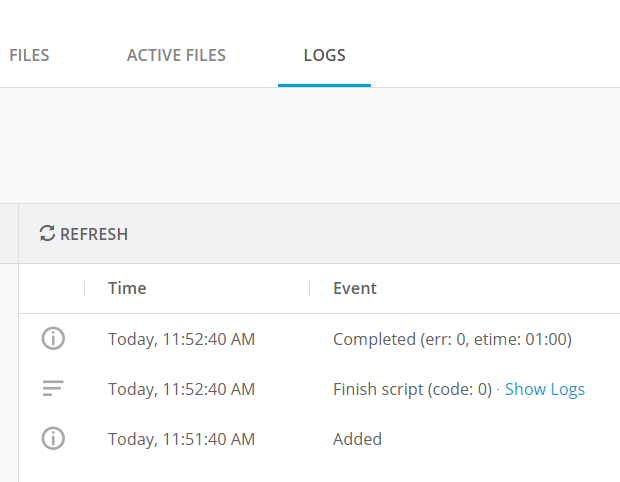This screenshot has width=620, height=482.
Task: Click the circular arrows refresh icon
Action: point(47,234)
